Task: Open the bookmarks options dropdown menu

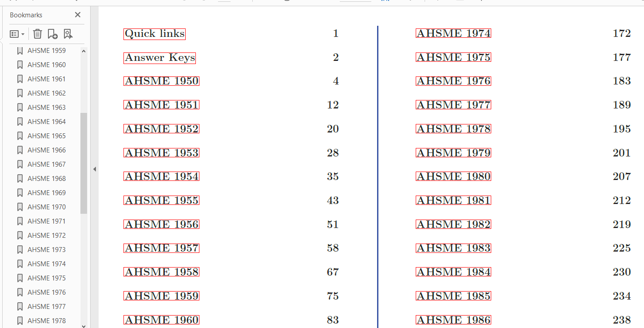Action: [17, 34]
